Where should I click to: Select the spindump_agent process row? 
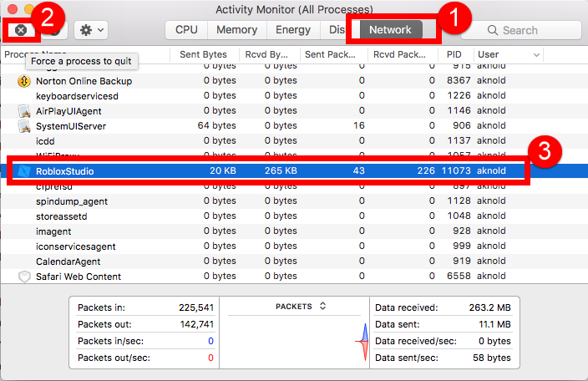point(71,201)
